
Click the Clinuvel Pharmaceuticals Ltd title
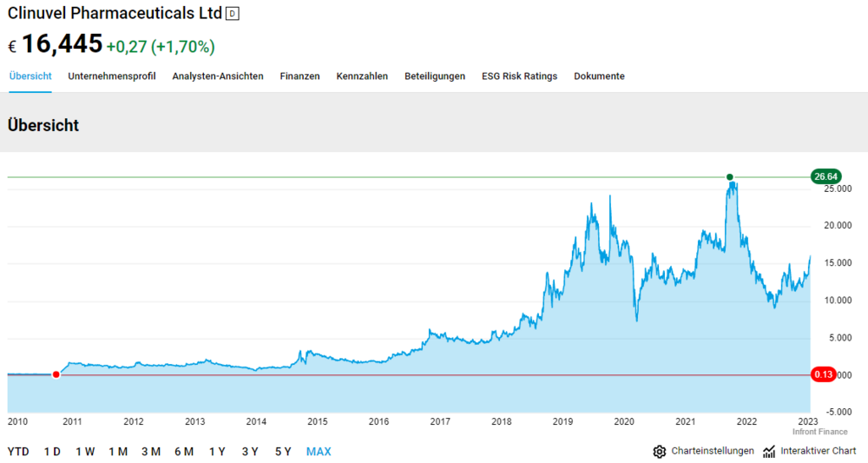[115, 13]
